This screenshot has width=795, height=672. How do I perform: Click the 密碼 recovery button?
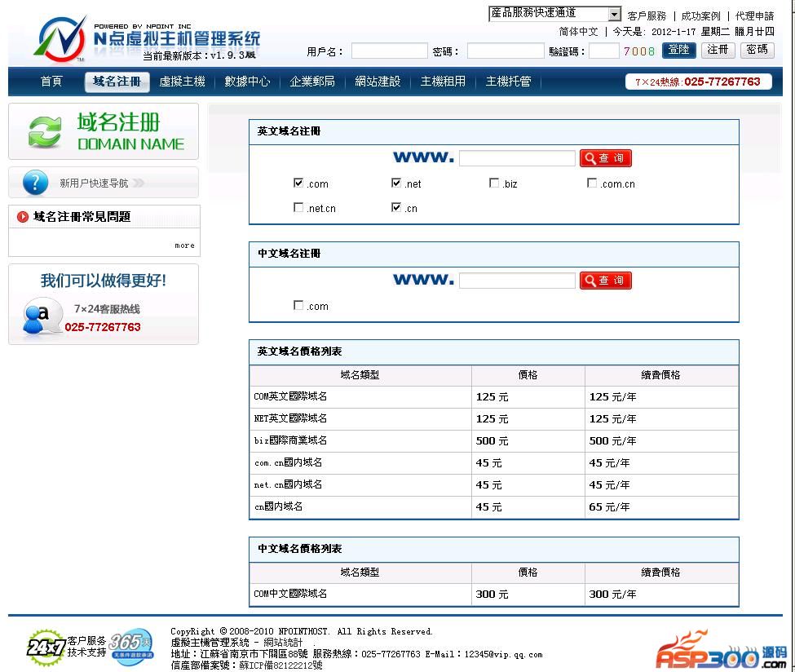pos(757,51)
